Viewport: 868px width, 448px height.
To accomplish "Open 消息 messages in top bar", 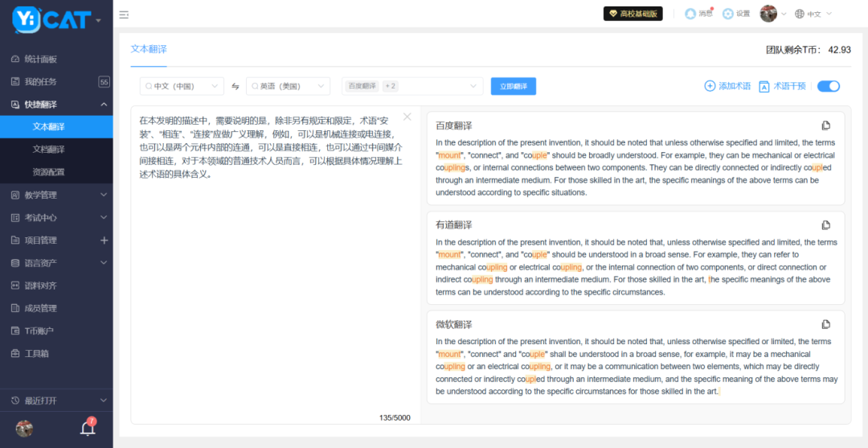I will (x=698, y=14).
